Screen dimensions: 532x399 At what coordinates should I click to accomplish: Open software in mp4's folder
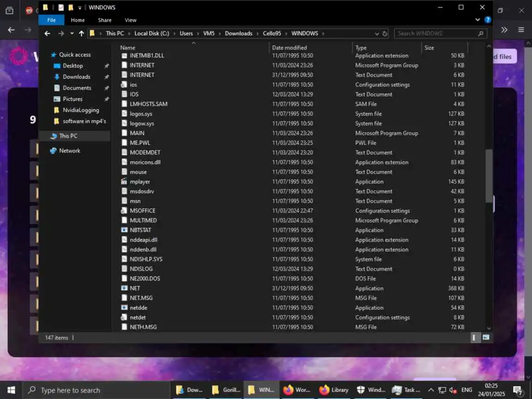tap(84, 121)
